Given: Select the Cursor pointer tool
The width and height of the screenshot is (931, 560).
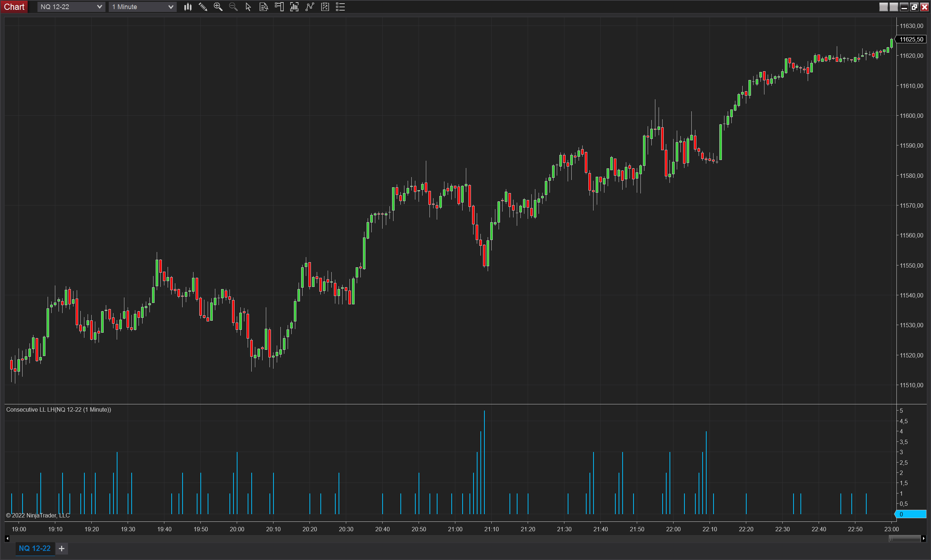Looking at the screenshot, I should pos(248,7).
